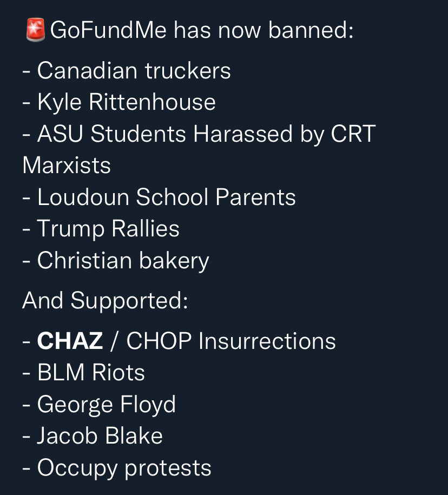Screen dimensions: 448x495
Task: Click the red siren emoji
Action: 36,30
